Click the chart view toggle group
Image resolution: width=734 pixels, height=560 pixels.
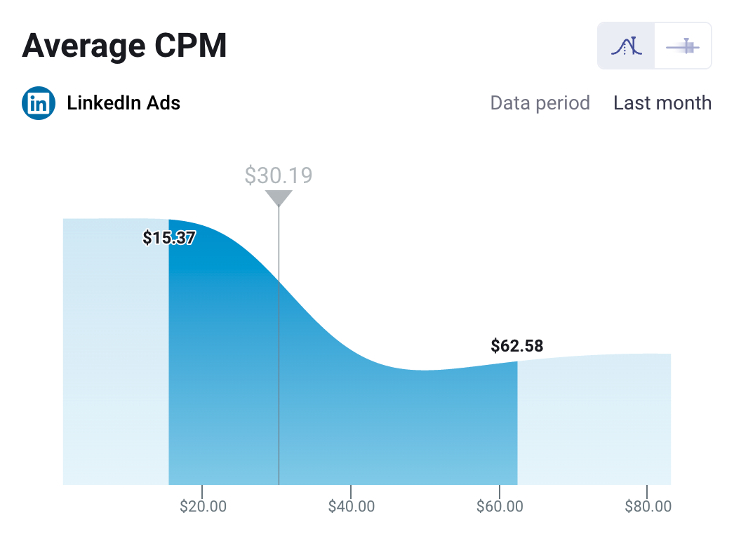point(654,45)
